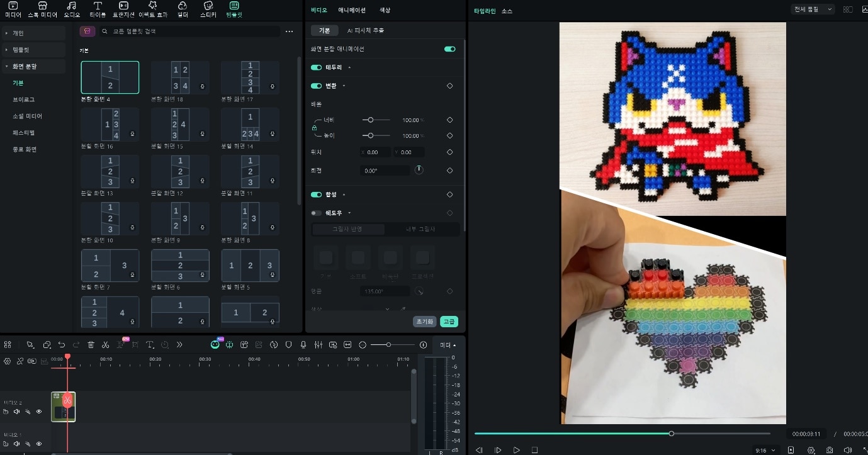Click the 고급 advanced button

pyautogui.click(x=449, y=321)
